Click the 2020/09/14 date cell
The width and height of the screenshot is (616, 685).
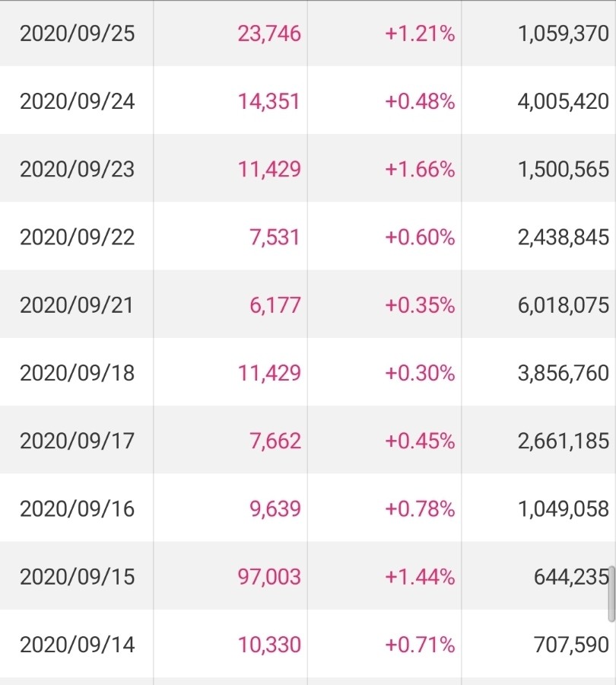pos(78,645)
